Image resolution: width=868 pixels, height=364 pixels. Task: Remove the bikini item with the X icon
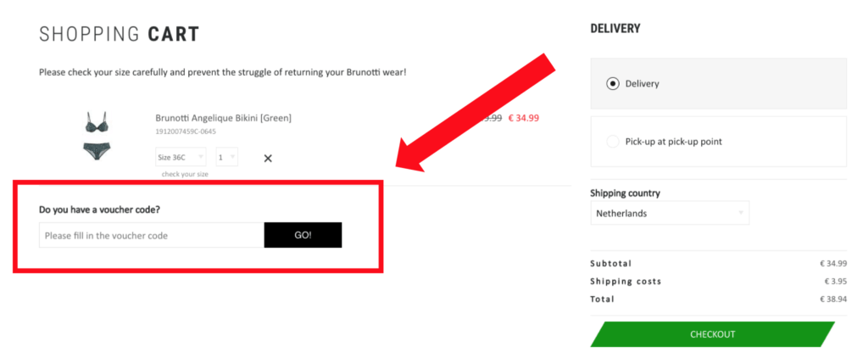point(268,159)
